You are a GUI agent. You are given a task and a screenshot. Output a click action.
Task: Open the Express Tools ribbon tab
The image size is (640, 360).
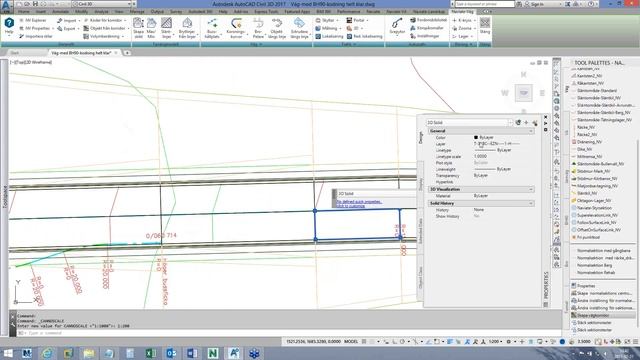pyautogui.click(x=266, y=12)
